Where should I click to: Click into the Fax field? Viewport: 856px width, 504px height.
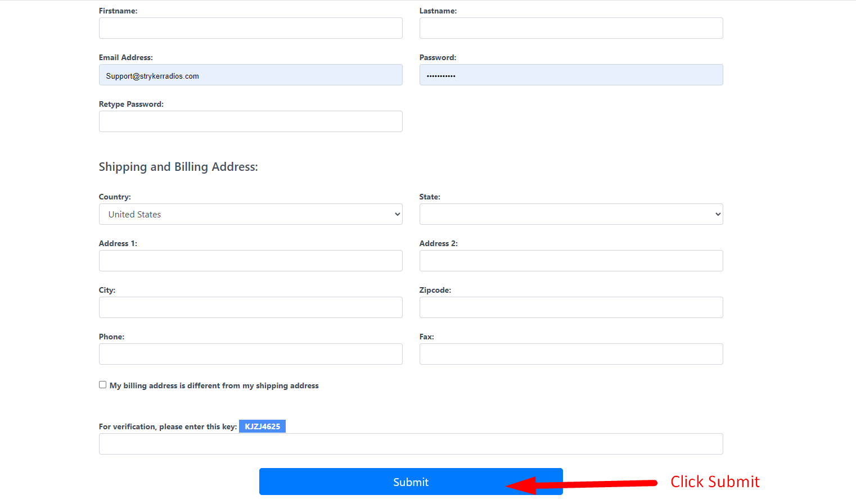[x=571, y=354]
